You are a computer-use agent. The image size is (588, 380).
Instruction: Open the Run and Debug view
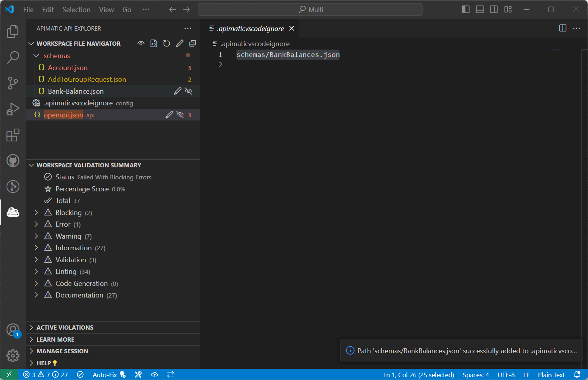pos(13,109)
